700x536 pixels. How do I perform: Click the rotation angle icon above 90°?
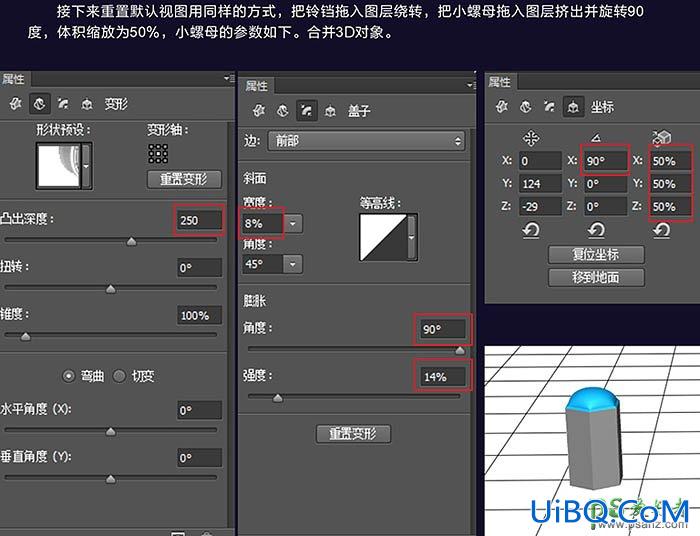pos(596,138)
